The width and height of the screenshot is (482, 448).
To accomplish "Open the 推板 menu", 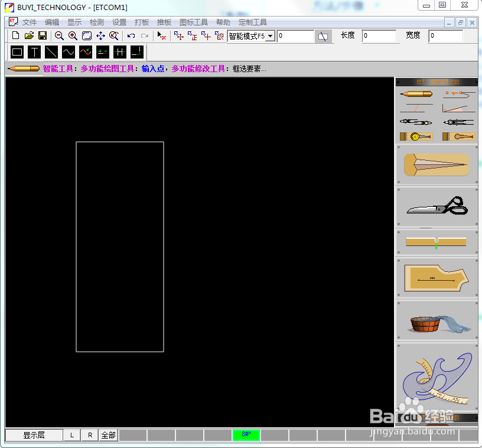I will 164,22.
